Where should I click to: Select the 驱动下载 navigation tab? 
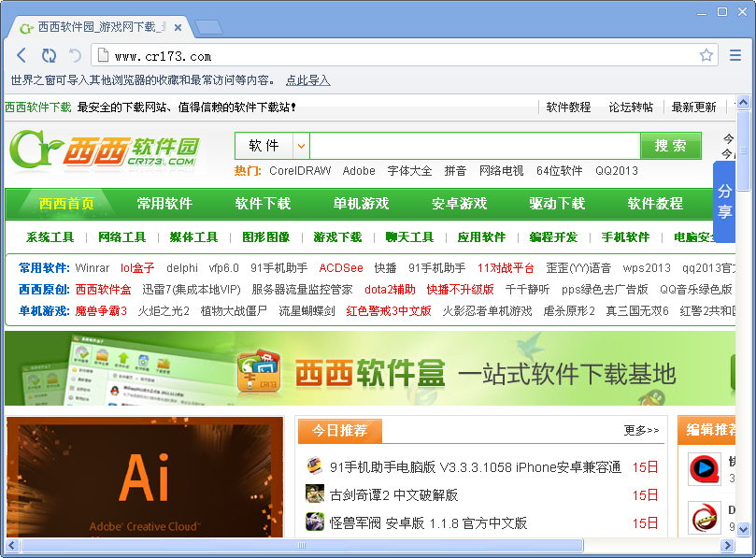[x=557, y=204]
